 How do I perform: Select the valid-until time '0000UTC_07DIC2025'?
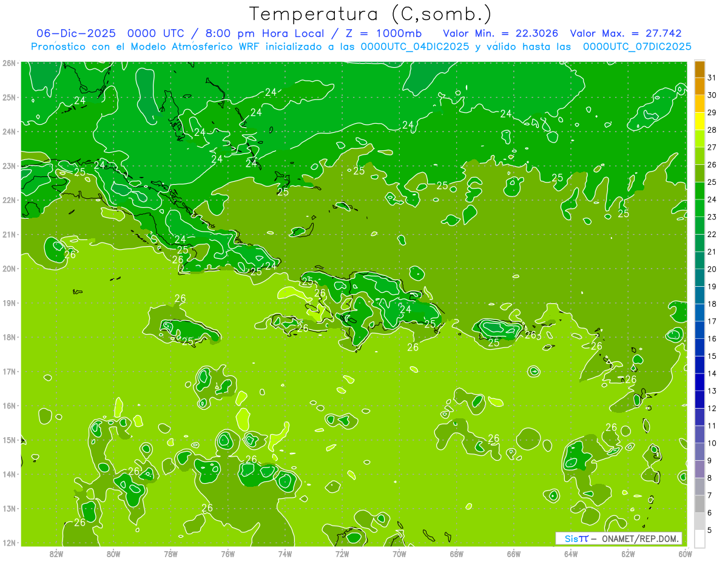point(637,47)
